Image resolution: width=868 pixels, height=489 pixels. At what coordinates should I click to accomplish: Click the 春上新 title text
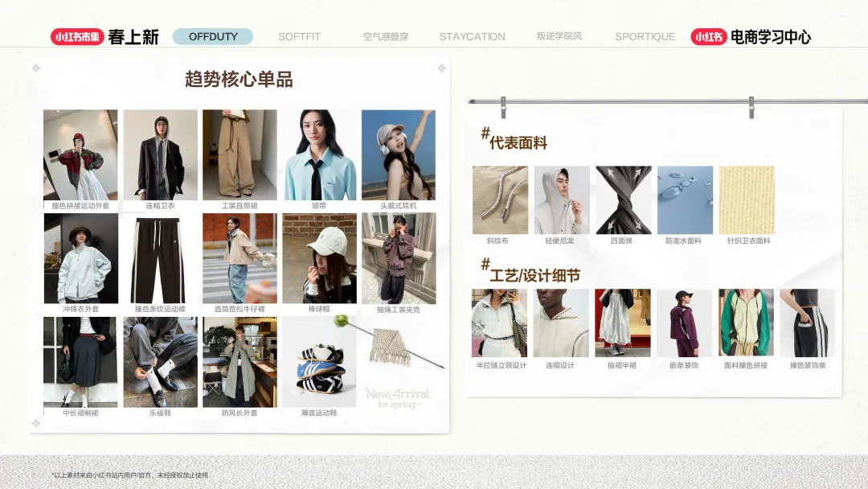[133, 36]
